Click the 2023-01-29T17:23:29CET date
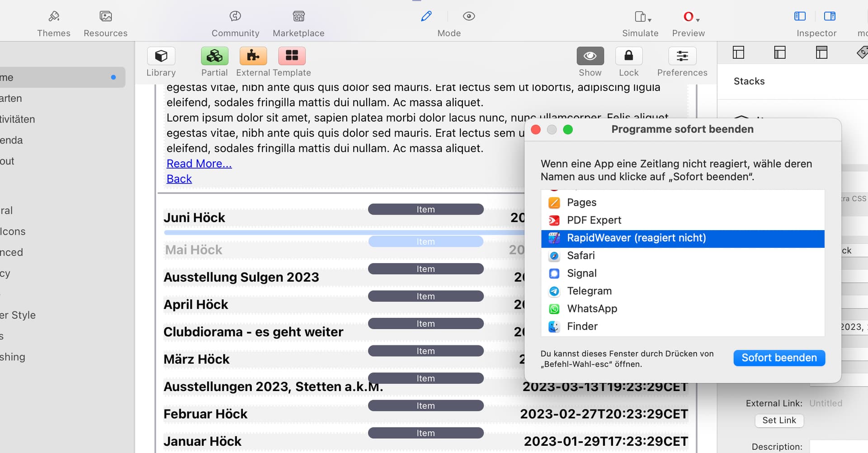Viewport: 868px width, 453px height. coord(606,441)
